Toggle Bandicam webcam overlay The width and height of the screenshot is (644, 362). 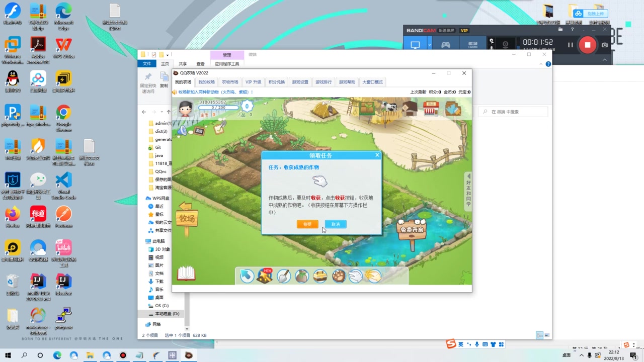[x=506, y=45]
